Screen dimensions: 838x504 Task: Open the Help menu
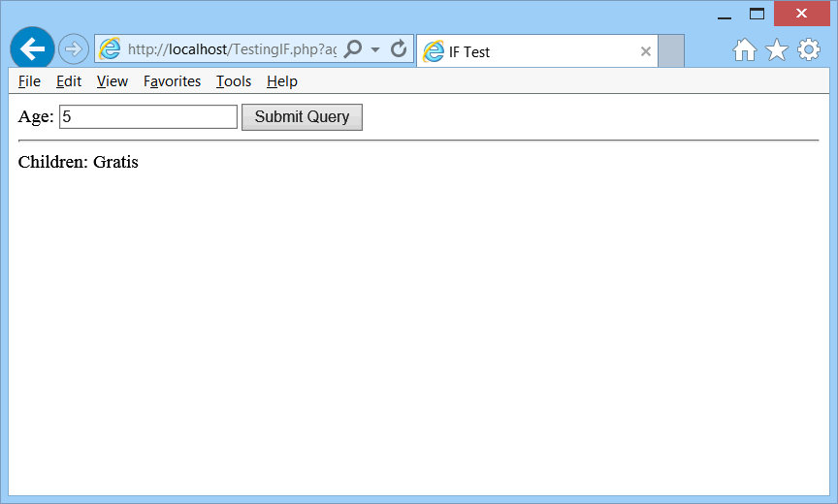282,81
